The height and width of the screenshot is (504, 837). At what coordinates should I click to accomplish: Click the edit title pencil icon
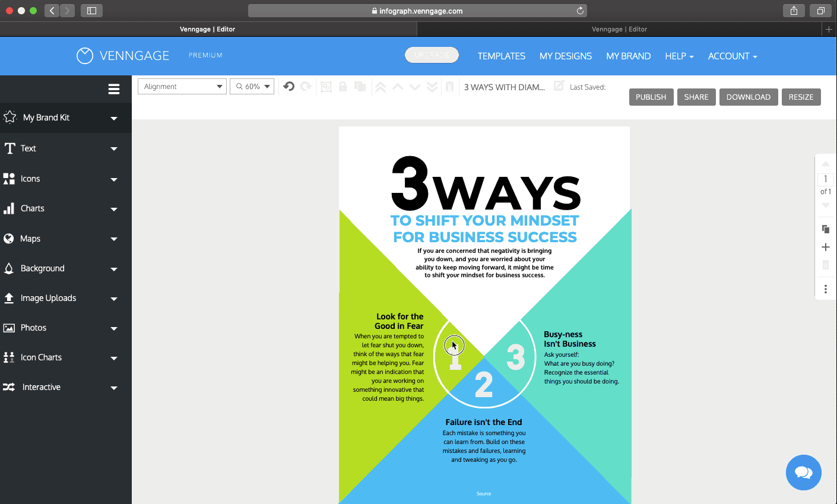(559, 85)
